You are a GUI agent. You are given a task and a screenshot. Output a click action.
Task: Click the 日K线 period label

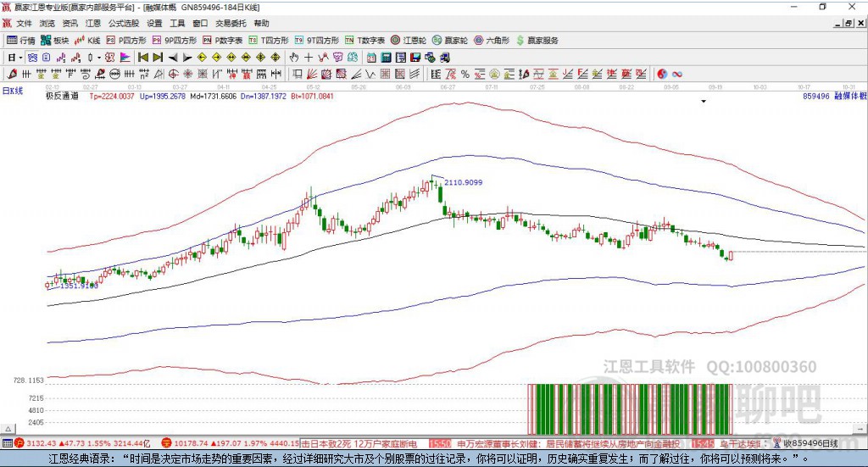pyautogui.click(x=13, y=91)
